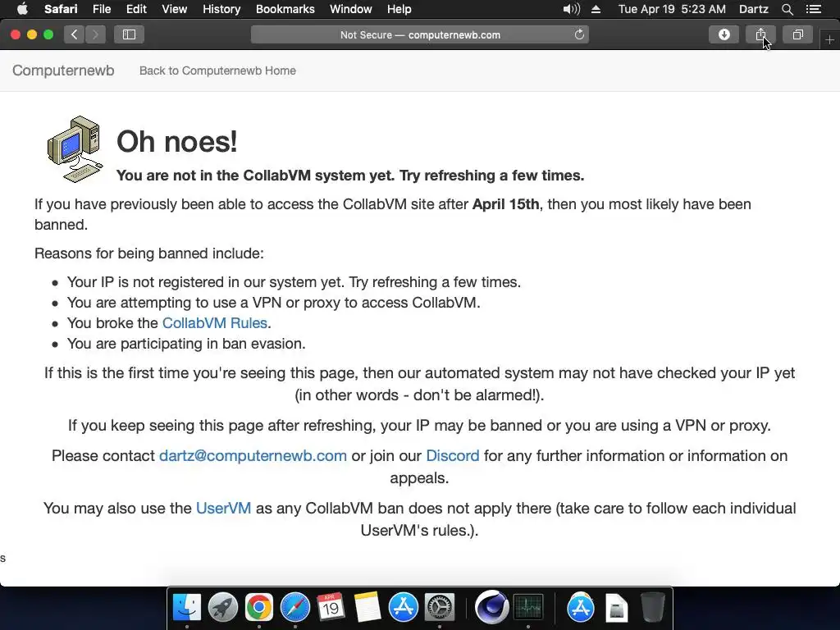The height and width of the screenshot is (630, 840).
Task: Click the bold 'April 15th' text
Action: pyautogui.click(x=505, y=204)
